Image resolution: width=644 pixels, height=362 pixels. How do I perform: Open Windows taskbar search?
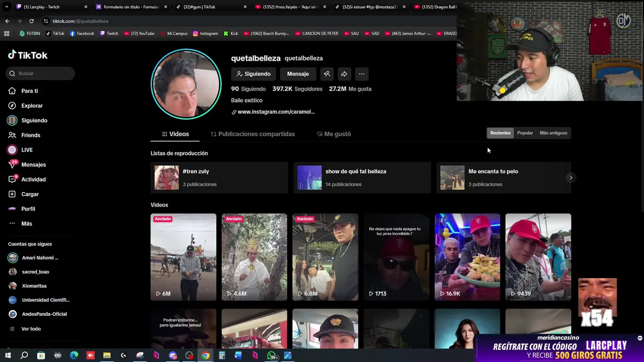[24, 355]
